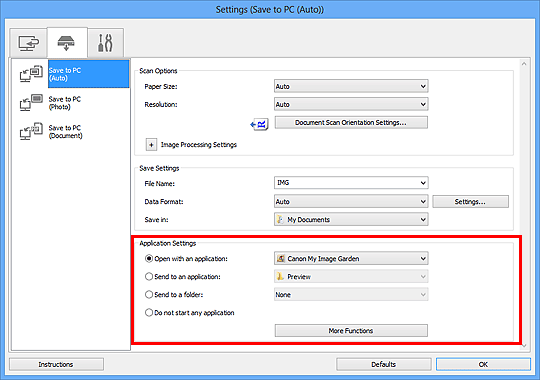The image size is (540, 380).
Task: Select Send to a folder option
Action: point(174,295)
